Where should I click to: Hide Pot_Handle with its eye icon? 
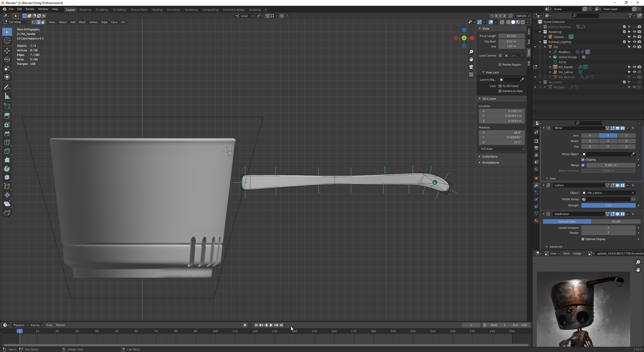point(634,67)
